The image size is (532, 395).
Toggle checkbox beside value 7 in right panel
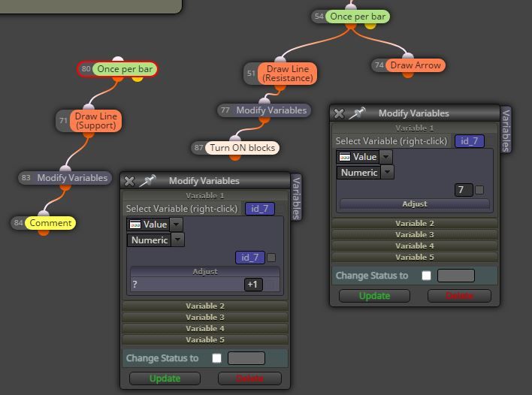pyautogui.click(x=479, y=190)
